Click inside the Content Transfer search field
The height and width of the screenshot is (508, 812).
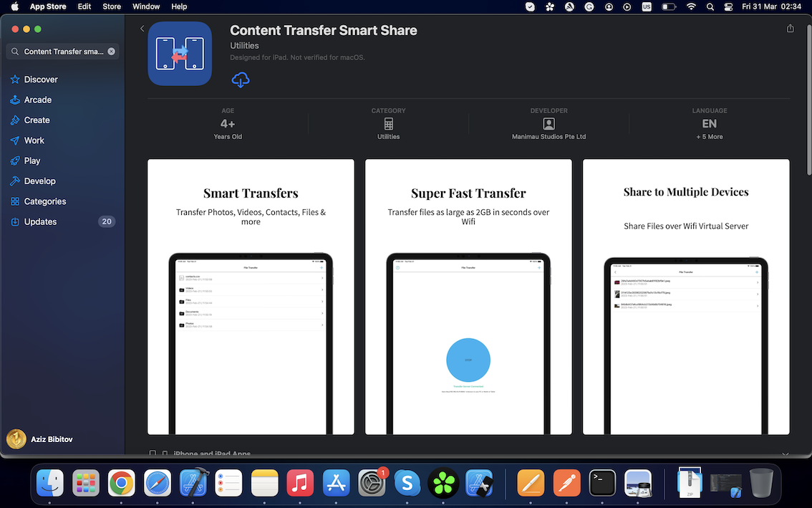[x=63, y=52]
